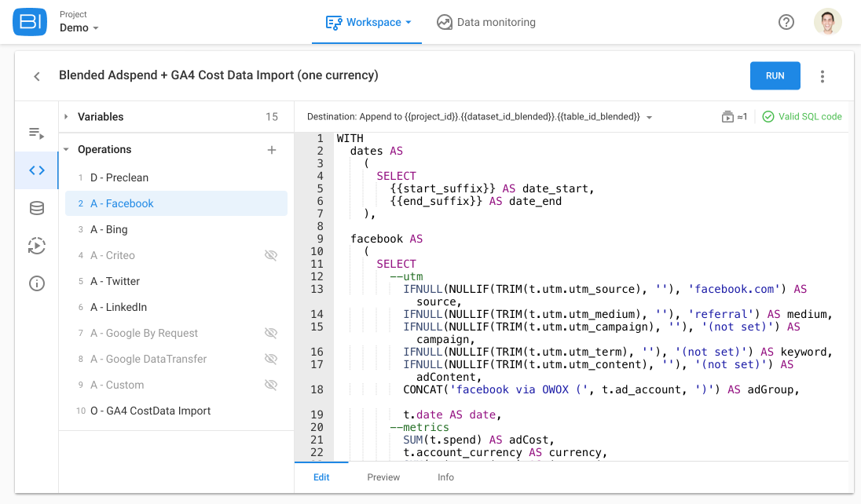Click the 'WITH' keyword on line 1

point(350,138)
